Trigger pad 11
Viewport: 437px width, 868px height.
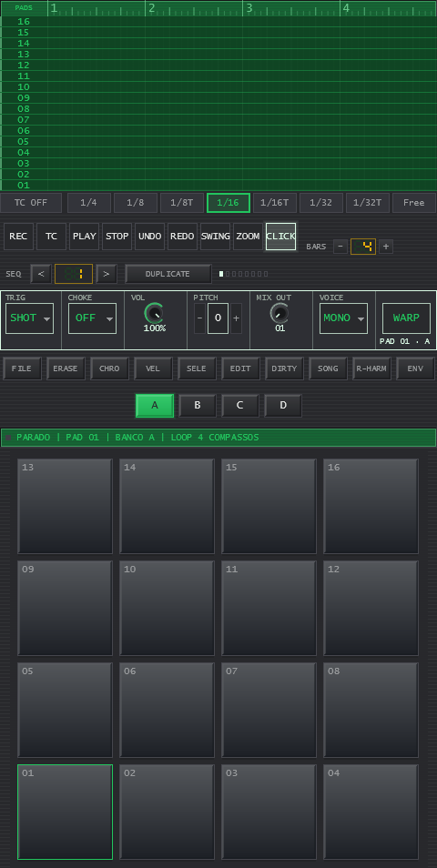pos(269,608)
